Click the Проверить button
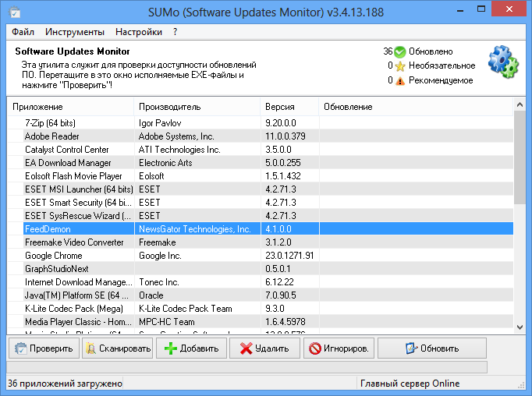The height and width of the screenshot is (396, 532). [44, 348]
